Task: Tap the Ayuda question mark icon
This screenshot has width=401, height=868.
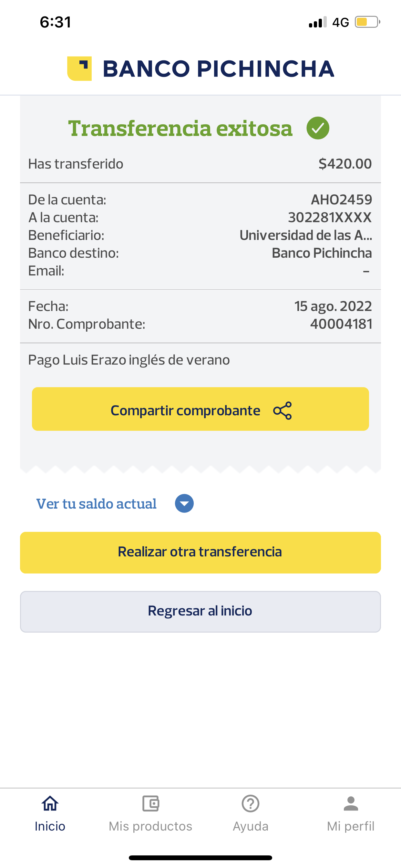Action: [x=250, y=803]
